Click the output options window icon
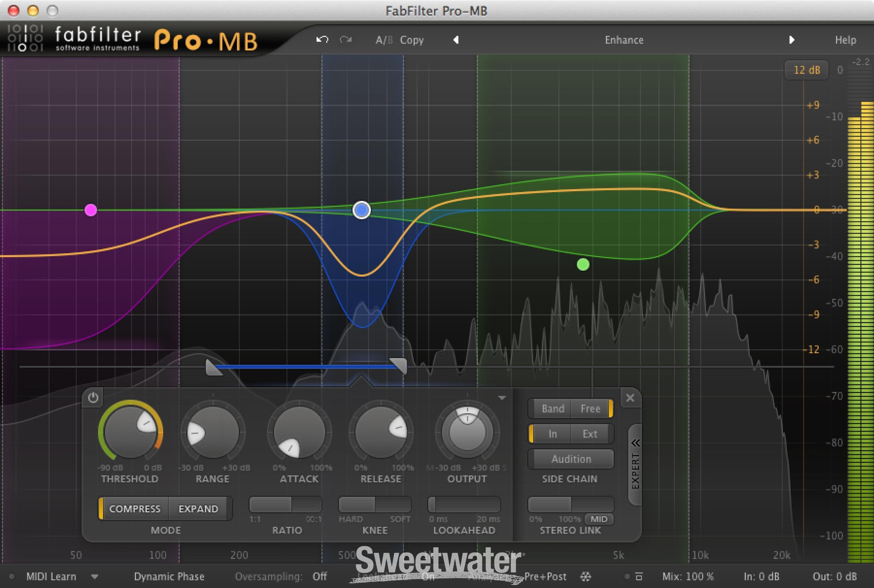874x588 pixels. (639, 576)
